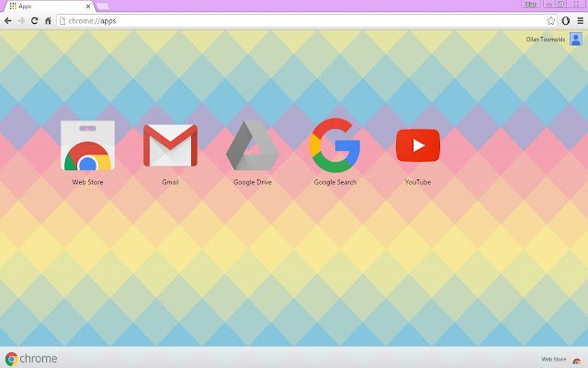Click the chrome://apps address bar
Viewport: 588px width, 368px height.
[306, 20]
